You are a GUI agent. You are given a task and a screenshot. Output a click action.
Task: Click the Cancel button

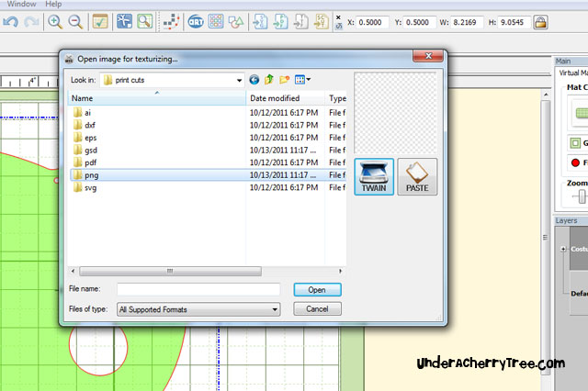point(317,309)
